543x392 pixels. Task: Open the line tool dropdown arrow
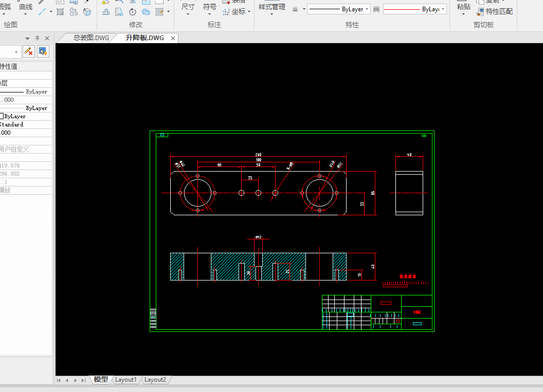point(51,12)
